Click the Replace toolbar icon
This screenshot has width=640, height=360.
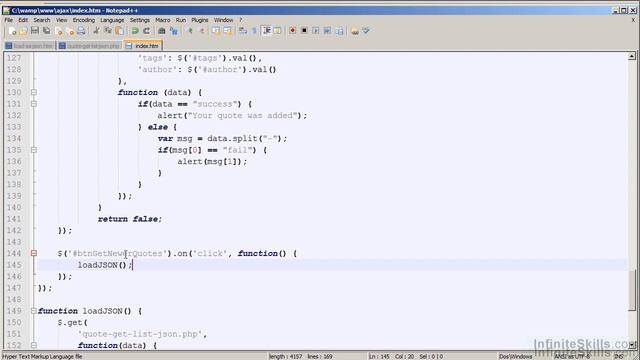point(173,31)
